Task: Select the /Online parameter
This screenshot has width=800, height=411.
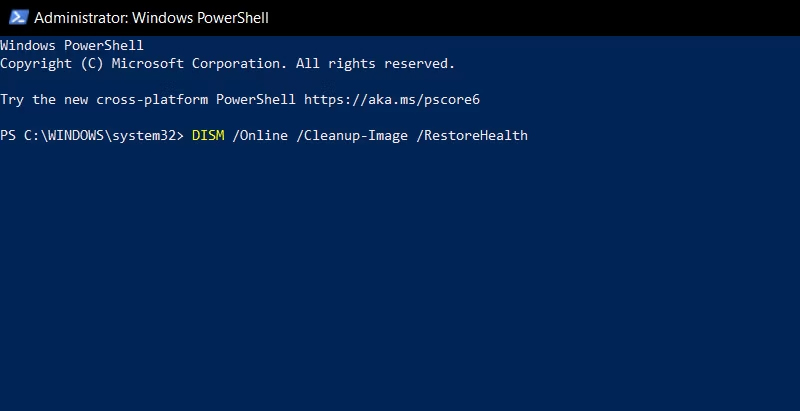Action: (x=260, y=136)
